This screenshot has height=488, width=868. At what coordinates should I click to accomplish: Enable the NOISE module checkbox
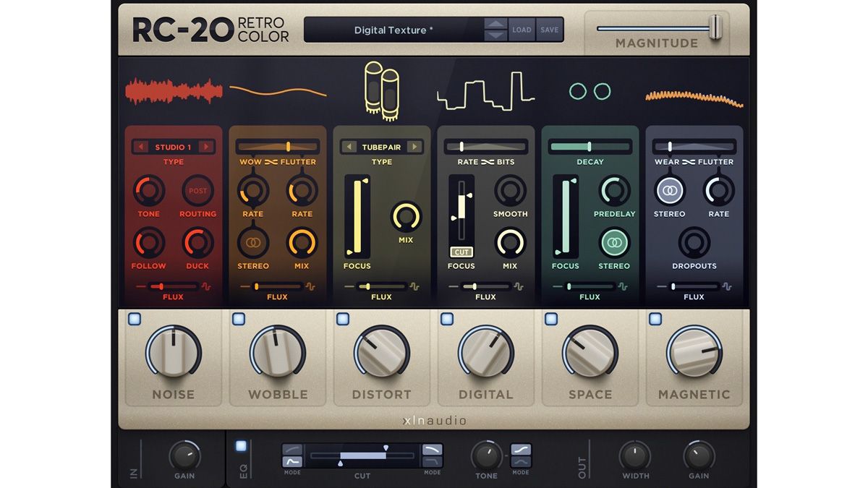tap(134, 318)
